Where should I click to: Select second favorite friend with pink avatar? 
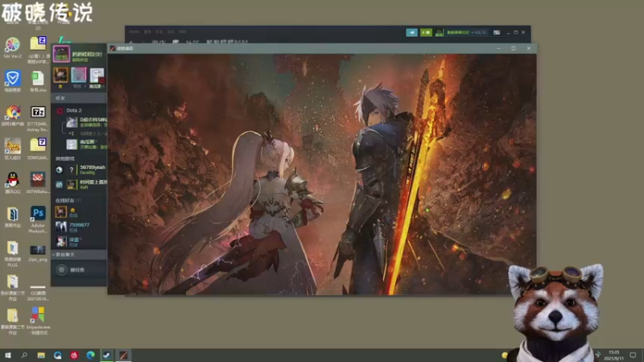pyautogui.click(x=79, y=75)
